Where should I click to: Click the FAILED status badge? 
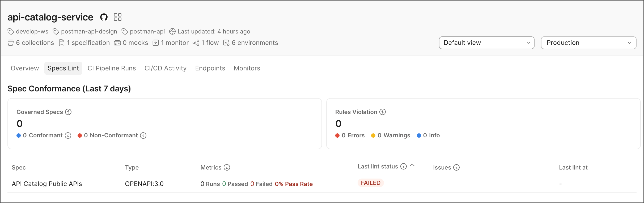(371, 183)
